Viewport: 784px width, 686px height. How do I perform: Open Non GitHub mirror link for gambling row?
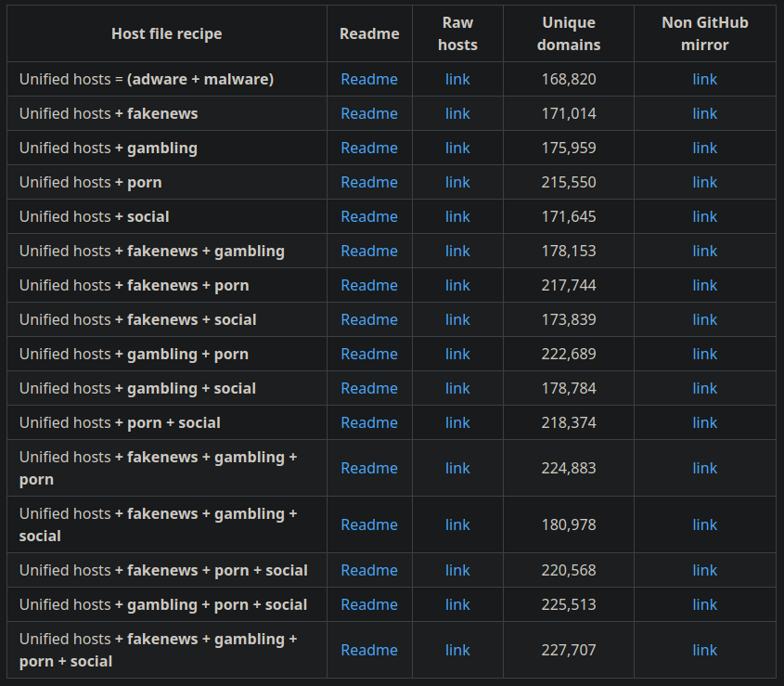tap(704, 148)
